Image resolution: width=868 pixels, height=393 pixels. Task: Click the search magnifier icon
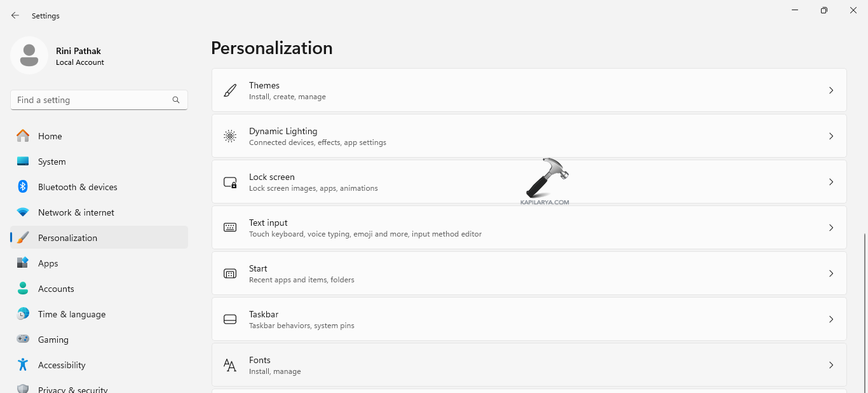tap(176, 100)
